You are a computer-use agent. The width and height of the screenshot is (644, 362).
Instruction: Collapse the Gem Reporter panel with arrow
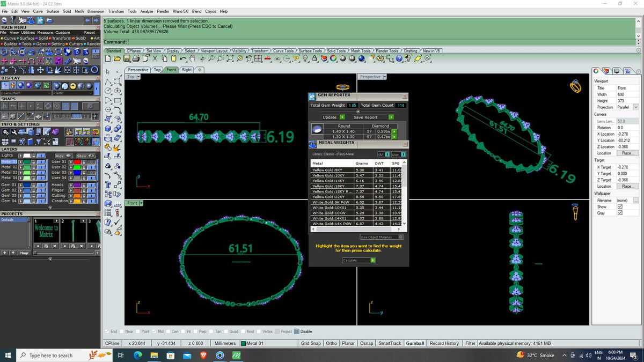[x=358, y=112]
